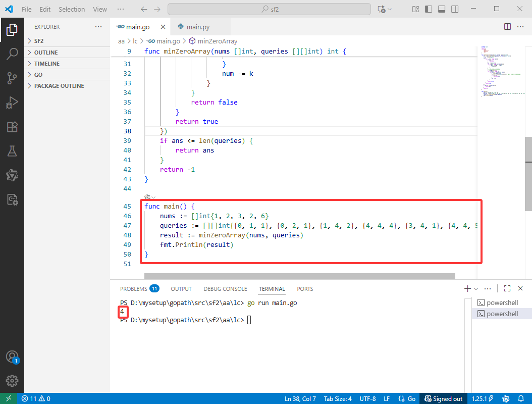This screenshot has width=532, height=404.
Task: Open the Edit menu
Action: (45, 9)
